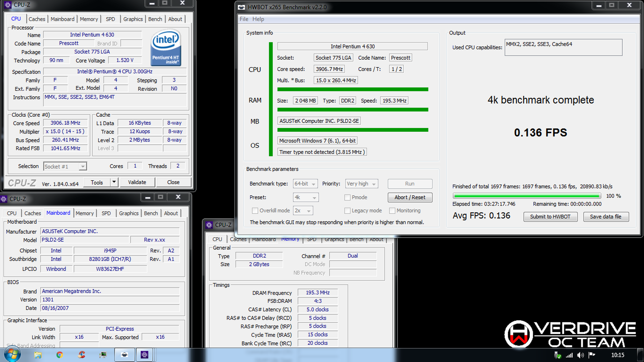644x362 pixels.
Task: Click the Bus Speed 260.41 MHz value
Action: [x=65, y=140]
